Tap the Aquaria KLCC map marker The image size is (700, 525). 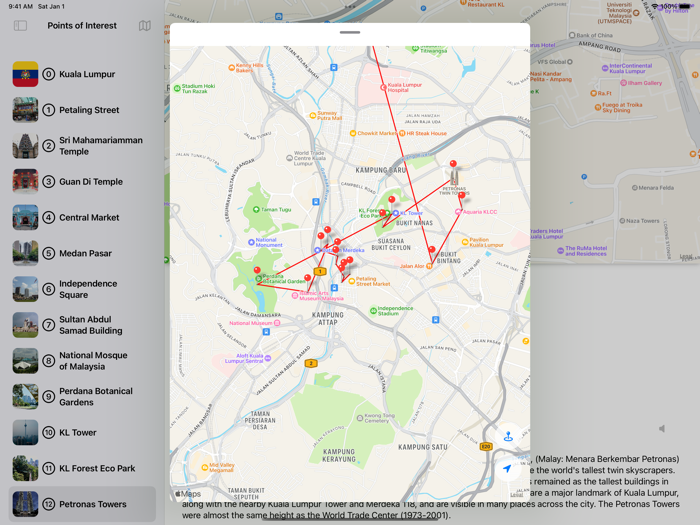tap(458, 212)
